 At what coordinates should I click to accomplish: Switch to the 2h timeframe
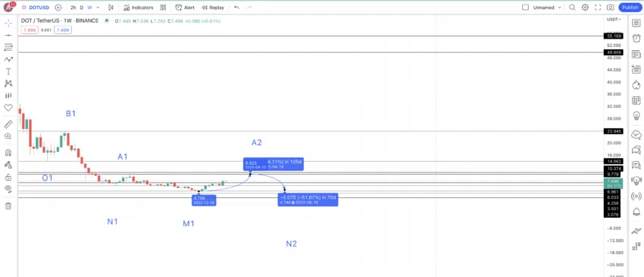click(73, 8)
